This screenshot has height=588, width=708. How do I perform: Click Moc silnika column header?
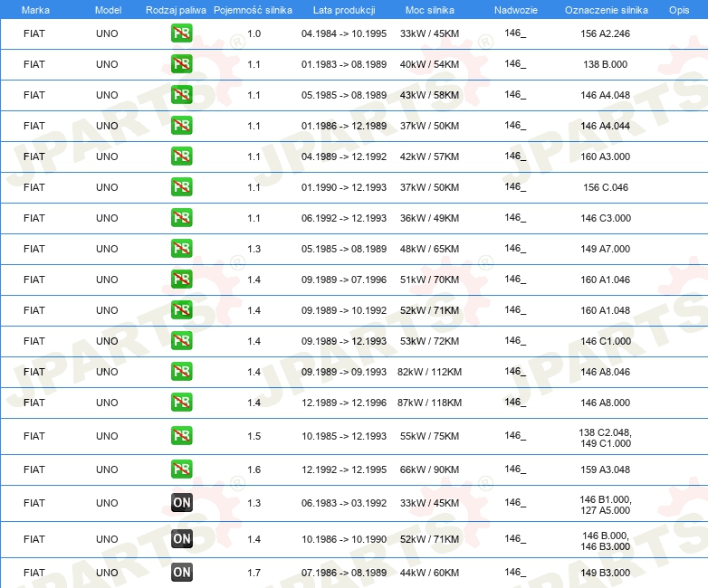click(430, 10)
